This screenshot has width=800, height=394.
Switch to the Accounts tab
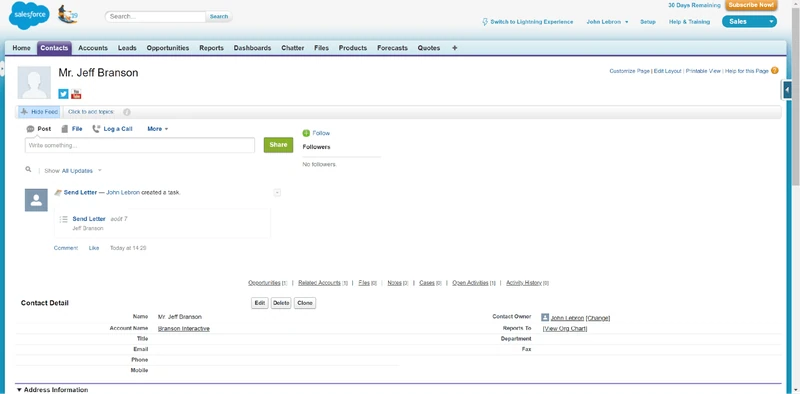(93, 48)
